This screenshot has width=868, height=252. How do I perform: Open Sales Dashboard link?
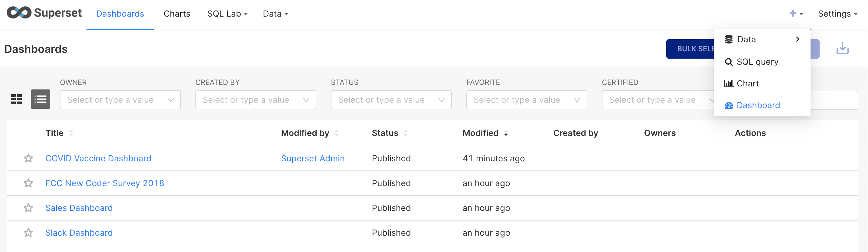(x=79, y=208)
